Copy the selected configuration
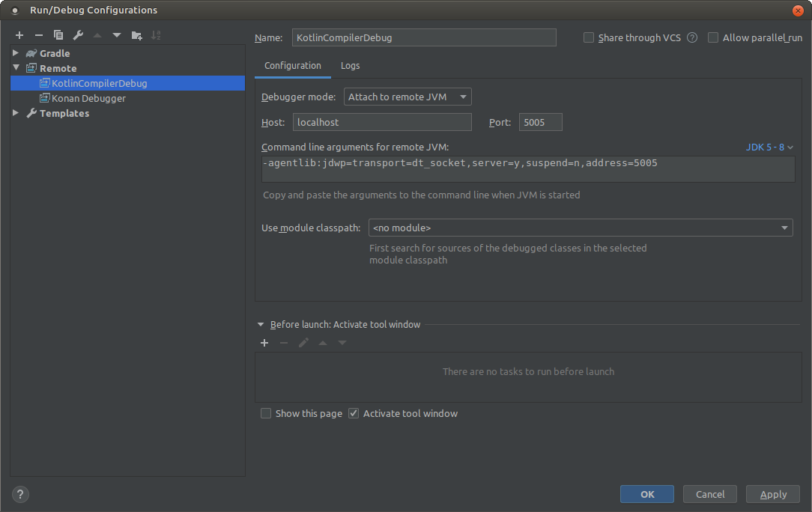 tap(58, 35)
